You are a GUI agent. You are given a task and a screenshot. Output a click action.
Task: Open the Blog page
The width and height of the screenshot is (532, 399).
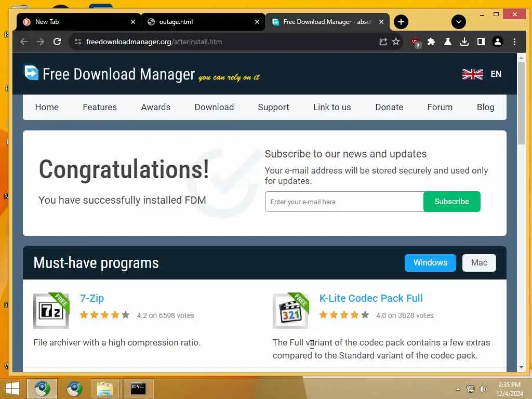click(486, 107)
